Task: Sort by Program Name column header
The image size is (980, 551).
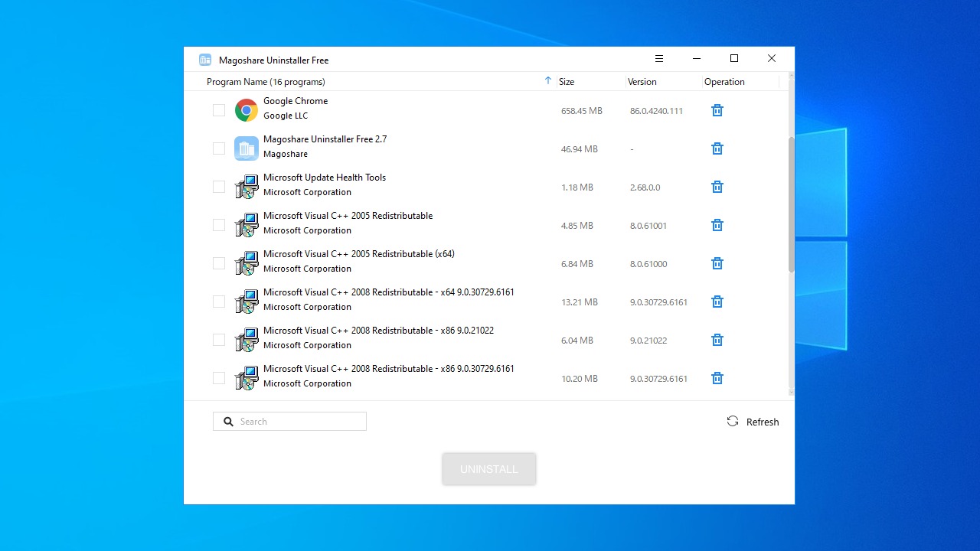Action: tap(266, 82)
